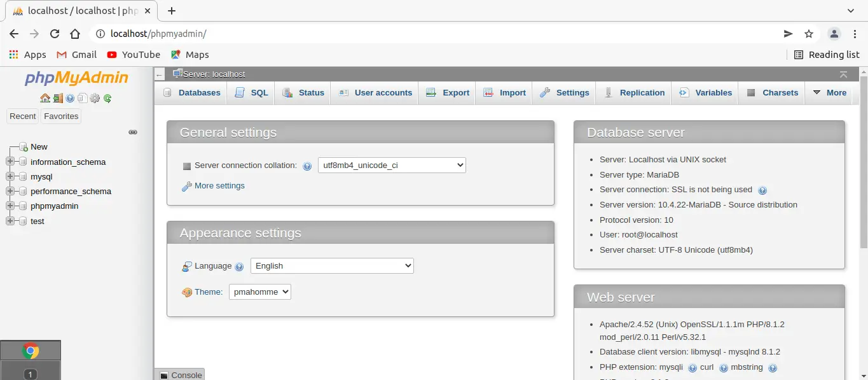
Task: Click Server: localhost breadcrumb link
Action: pos(214,74)
